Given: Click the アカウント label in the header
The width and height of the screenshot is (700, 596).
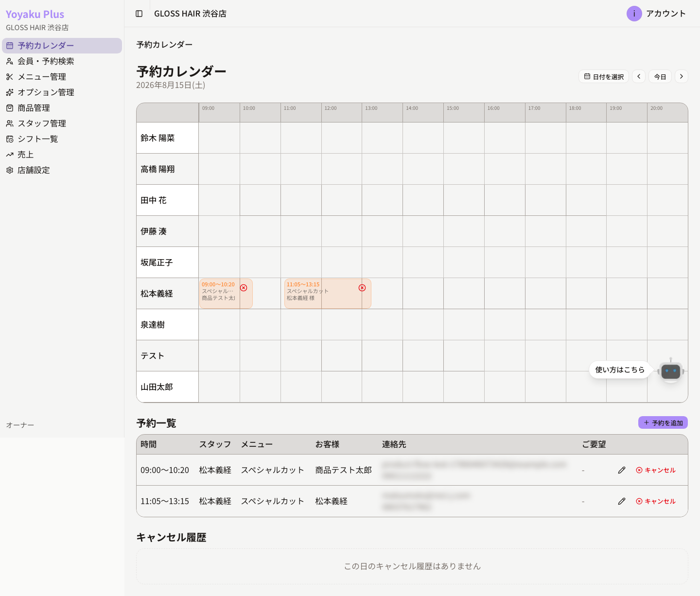Looking at the screenshot, I should 666,14.
